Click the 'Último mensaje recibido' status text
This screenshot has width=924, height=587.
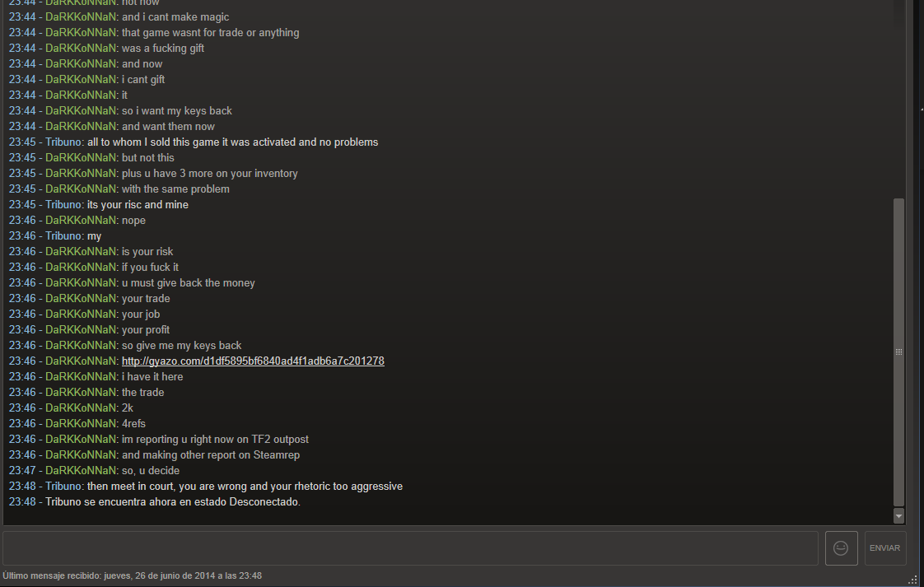point(132,575)
